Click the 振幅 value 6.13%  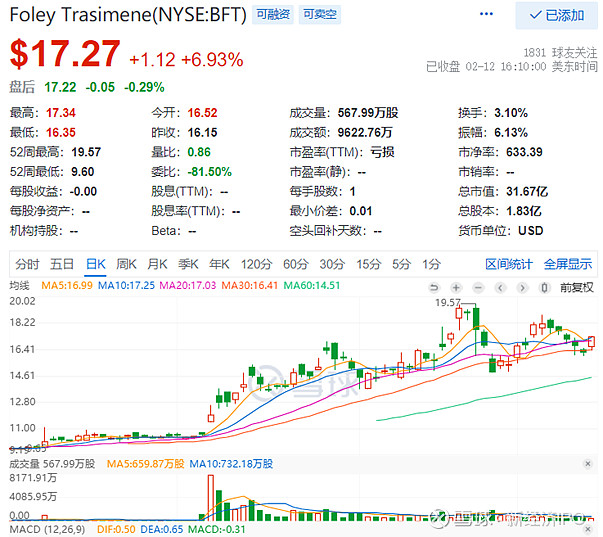(511, 132)
